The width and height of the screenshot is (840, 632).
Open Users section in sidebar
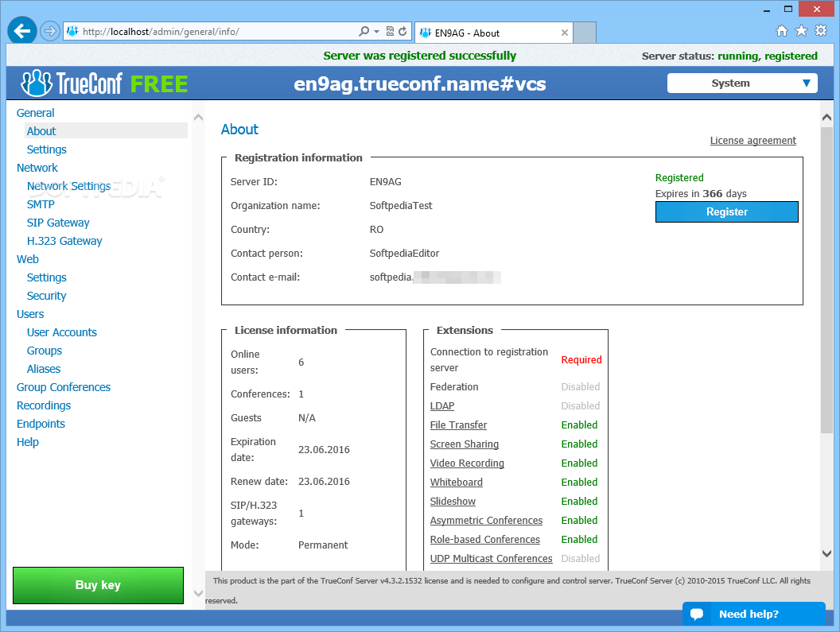(x=30, y=314)
